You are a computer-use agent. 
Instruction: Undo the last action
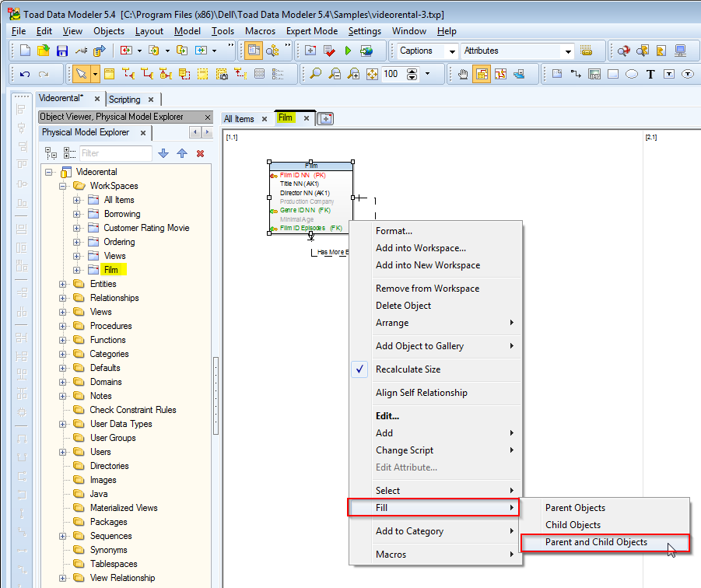(25, 74)
